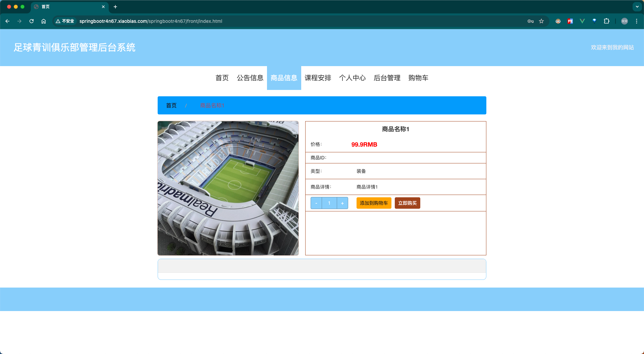Decrease quantity with the minus button
644x354 pixels.
pos(316,203)
